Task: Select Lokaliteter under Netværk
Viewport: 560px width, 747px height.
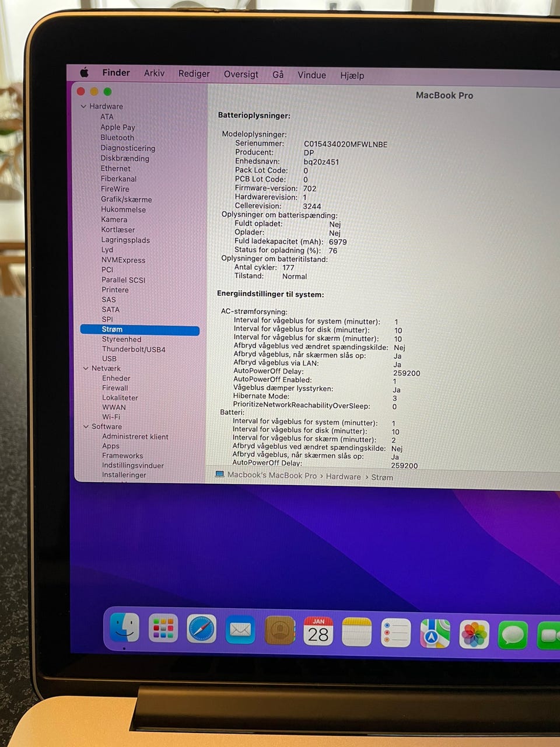Action: click(120, 397)
